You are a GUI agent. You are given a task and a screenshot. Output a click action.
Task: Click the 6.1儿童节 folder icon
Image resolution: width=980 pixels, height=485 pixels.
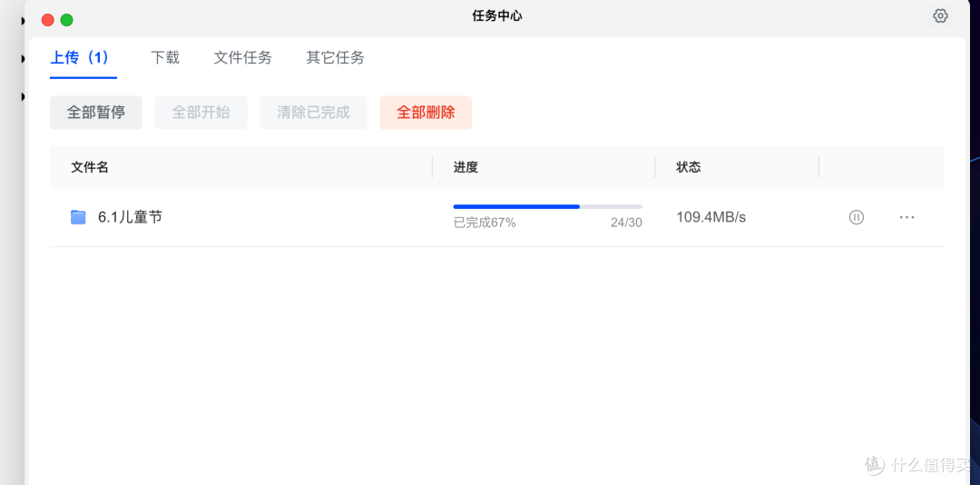pos(78,217)
